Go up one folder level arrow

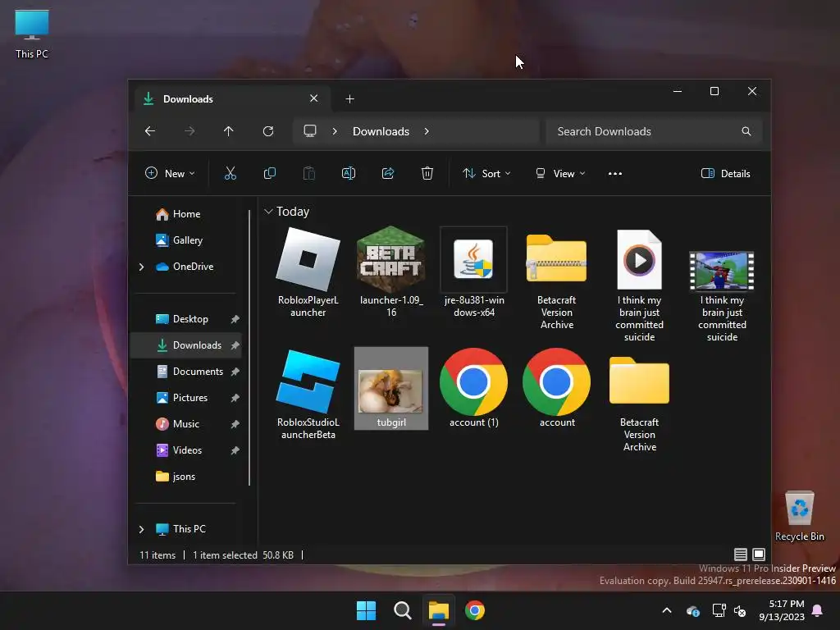229,131
